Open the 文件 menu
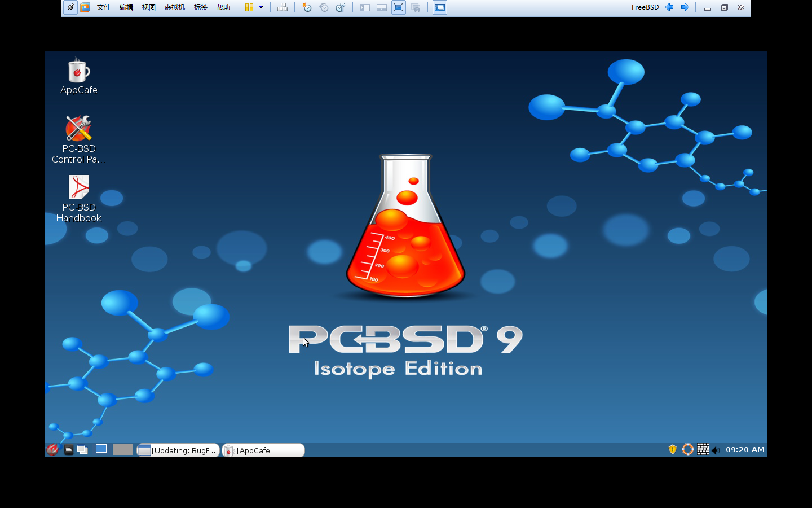Viewport: 812px width, 508px height. coord(104,7)
